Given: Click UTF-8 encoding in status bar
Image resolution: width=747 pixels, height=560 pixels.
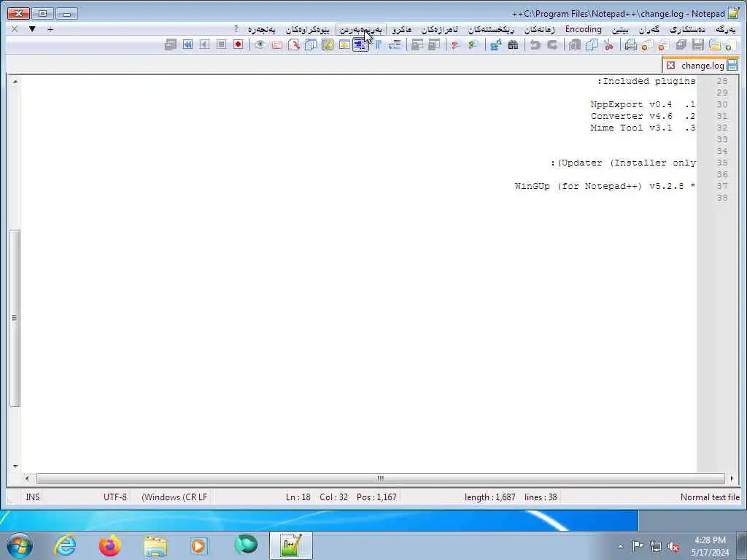Looking at the screenshot, I should [x=115, y=497].
